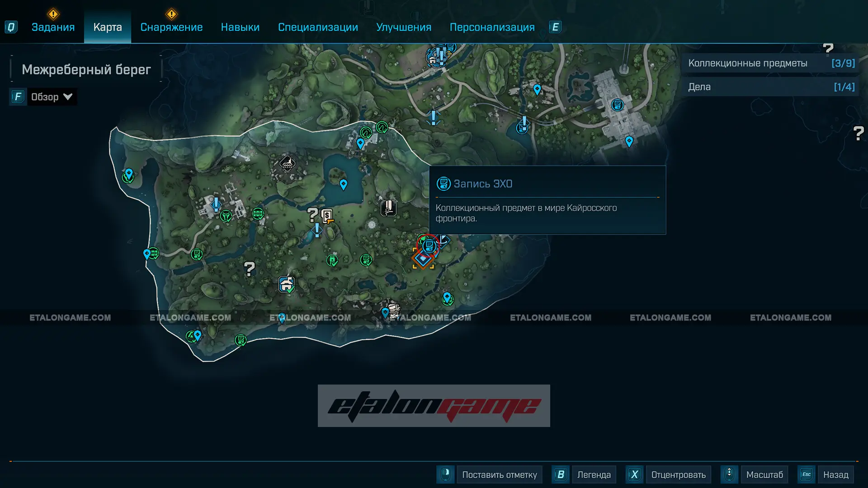Click the Поставить отметку place marker button
This screenshot has height=488, width=868.
click(499, 474)
